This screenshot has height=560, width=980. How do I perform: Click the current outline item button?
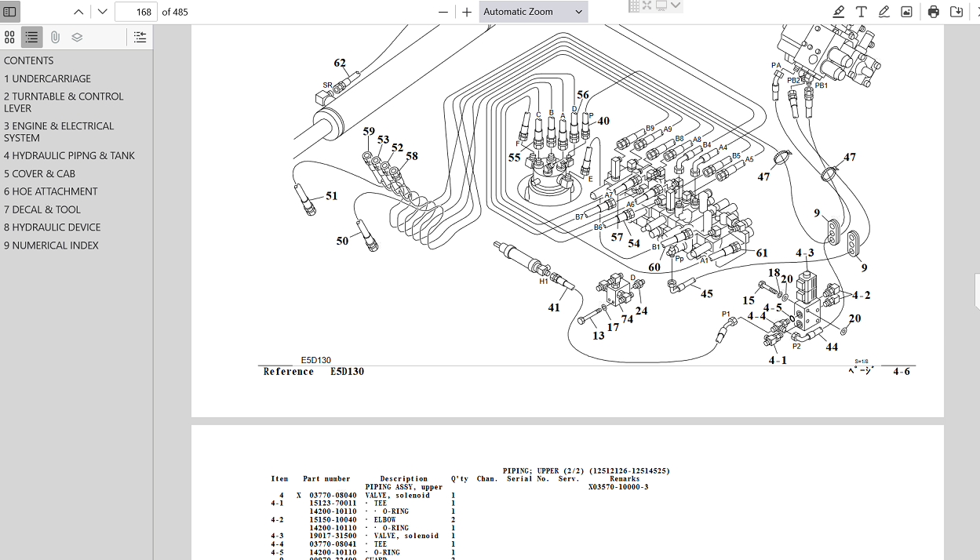point(140,37)
